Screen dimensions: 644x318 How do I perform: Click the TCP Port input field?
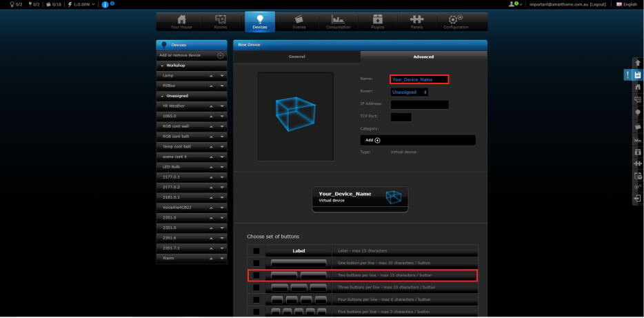coord(401,117)
